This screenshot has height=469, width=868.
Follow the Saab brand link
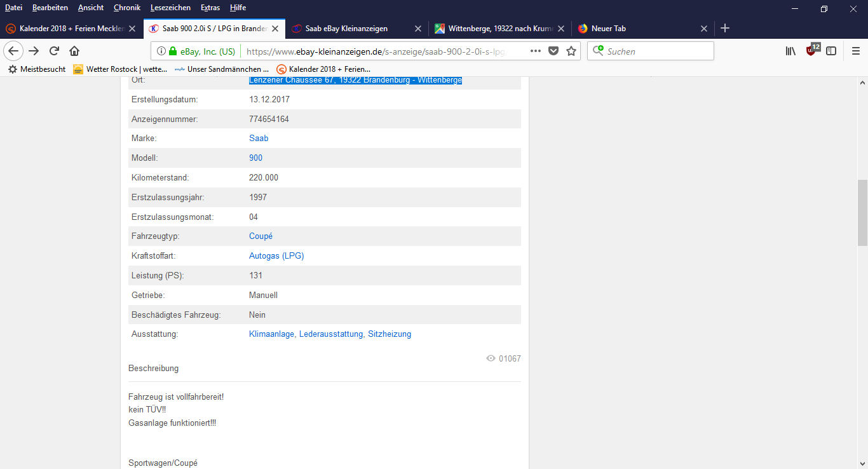259,138
